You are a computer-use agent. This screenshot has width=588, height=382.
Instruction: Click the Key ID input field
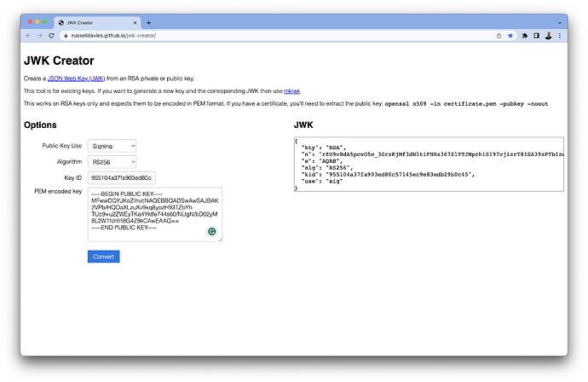point(122,178)
